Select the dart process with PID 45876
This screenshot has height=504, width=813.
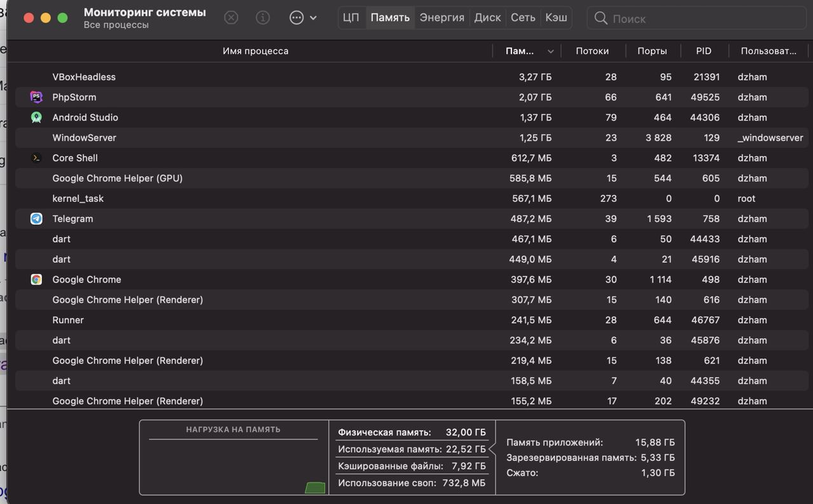coord(412,340)
